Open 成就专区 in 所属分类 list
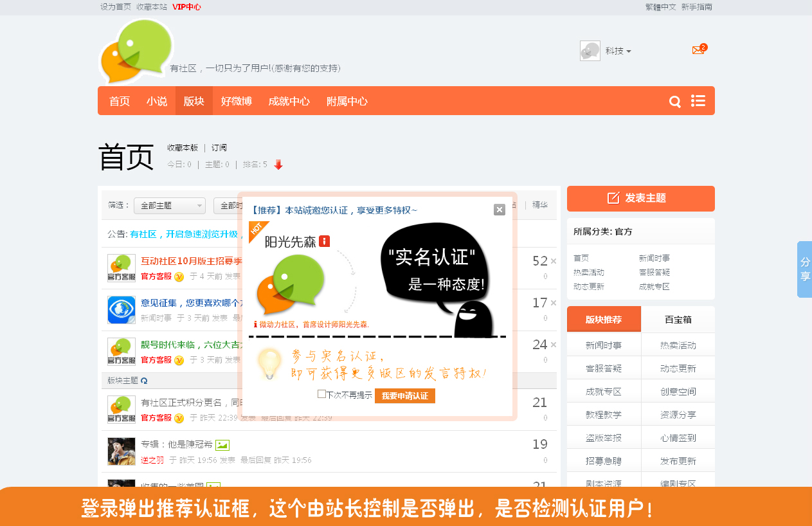The image size is (812, 526). click(x=654, y=287)
